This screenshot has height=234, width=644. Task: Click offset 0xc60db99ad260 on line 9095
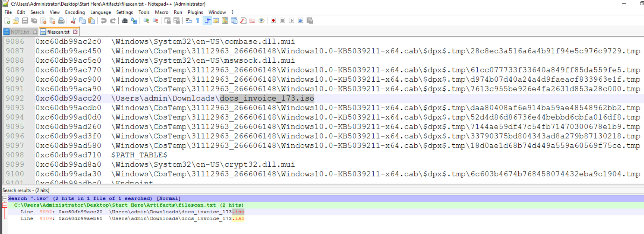[x=68, y=127]
